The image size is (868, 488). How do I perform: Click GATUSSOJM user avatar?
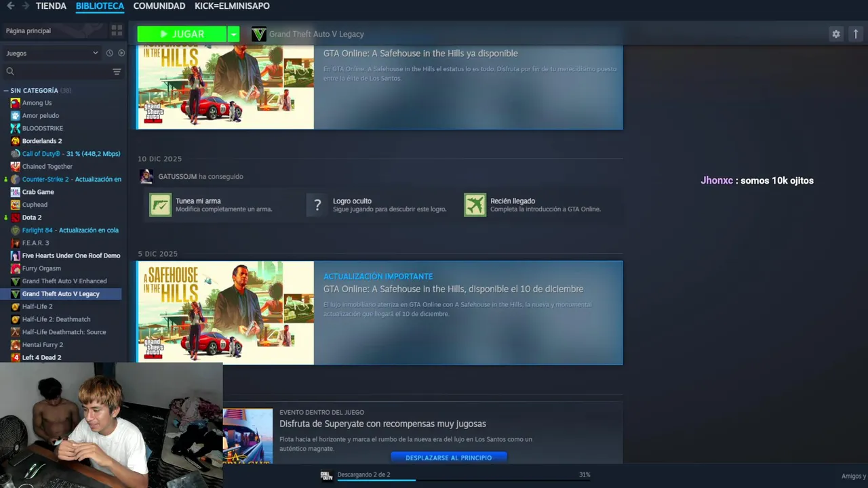(146, 176)
